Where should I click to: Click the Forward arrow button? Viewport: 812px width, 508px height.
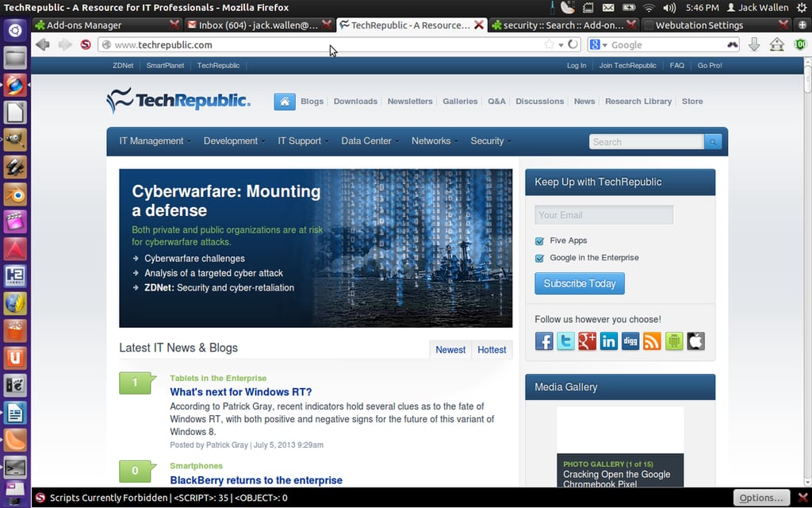pos(65,44)
